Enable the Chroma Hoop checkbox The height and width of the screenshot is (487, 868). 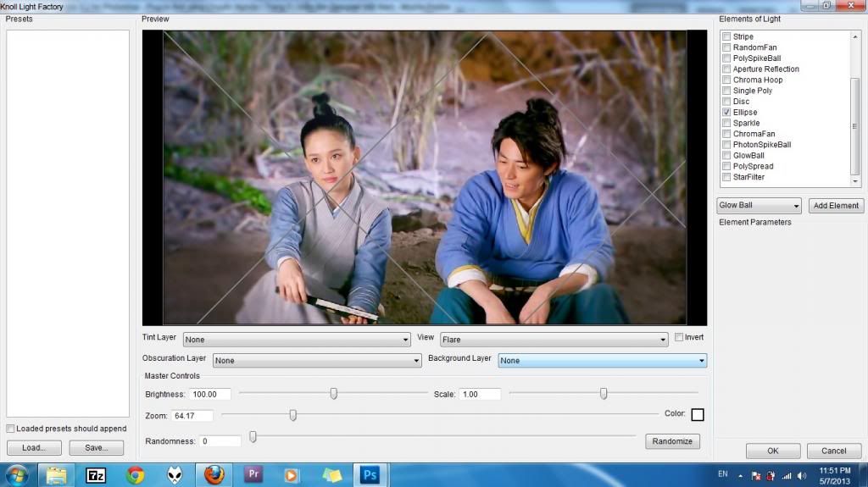click(726, 80)
